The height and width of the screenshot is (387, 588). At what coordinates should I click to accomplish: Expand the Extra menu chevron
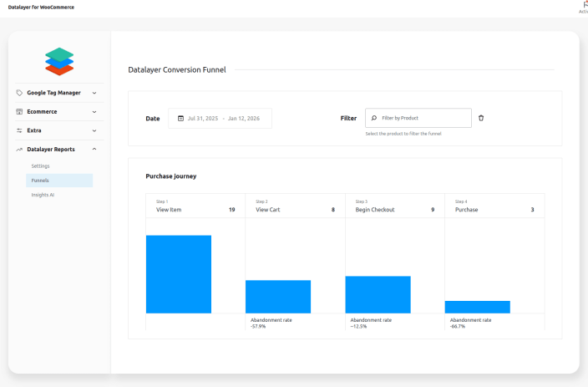pyautogui.click(x=94, y=130)
